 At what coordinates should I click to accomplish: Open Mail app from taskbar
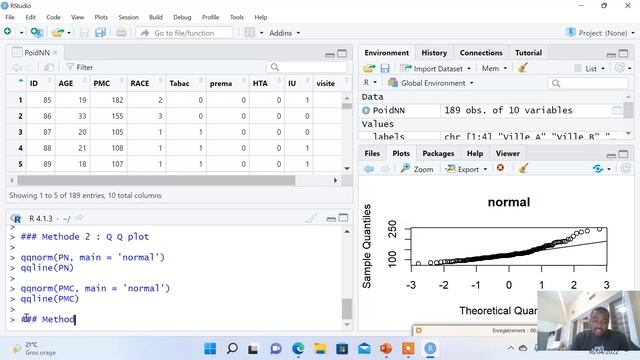[364, 349]
